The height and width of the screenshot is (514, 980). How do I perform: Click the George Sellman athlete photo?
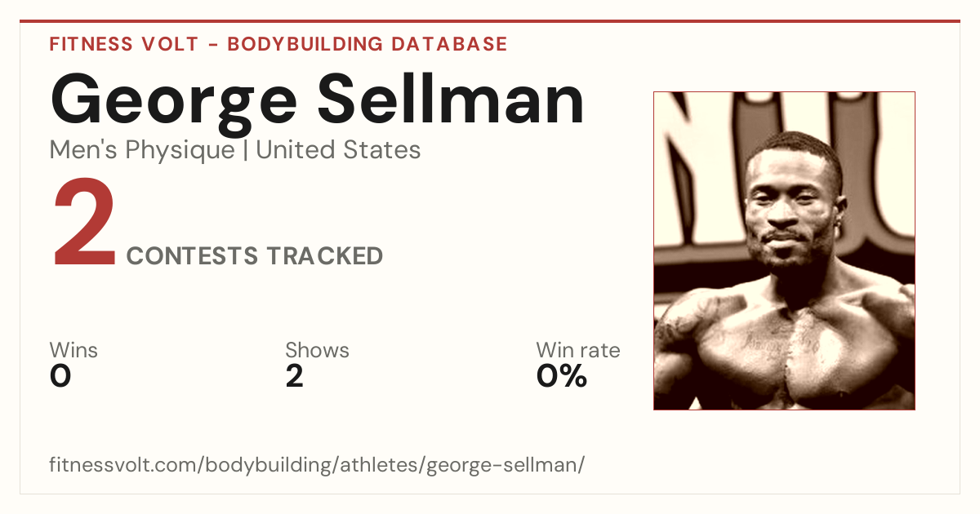(x=784, y=250)
